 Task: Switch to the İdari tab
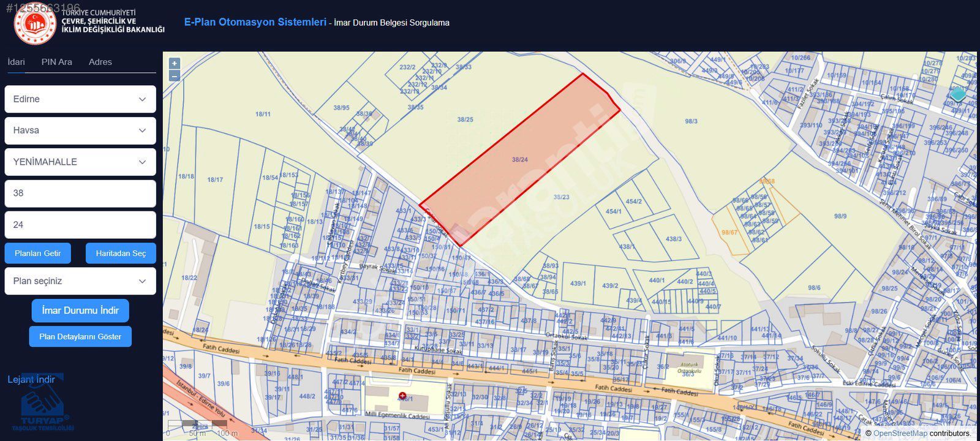17,62
